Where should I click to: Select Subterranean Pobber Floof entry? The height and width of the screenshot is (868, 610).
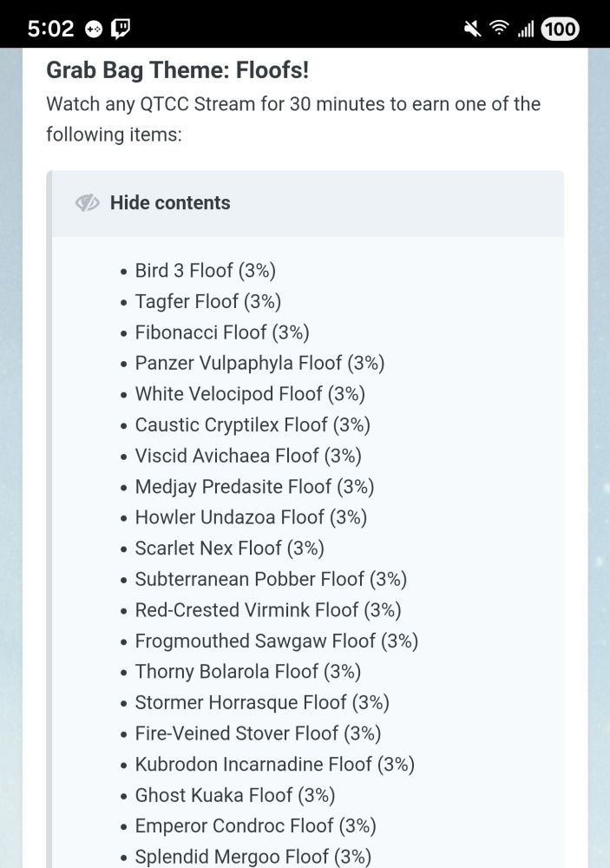click(x=271, y=579)
